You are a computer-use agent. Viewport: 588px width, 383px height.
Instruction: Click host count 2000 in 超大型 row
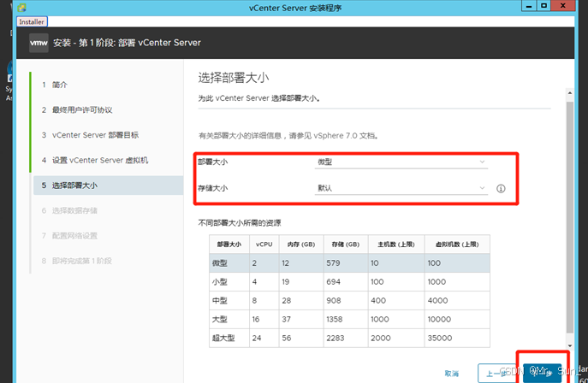pos(381,338)
